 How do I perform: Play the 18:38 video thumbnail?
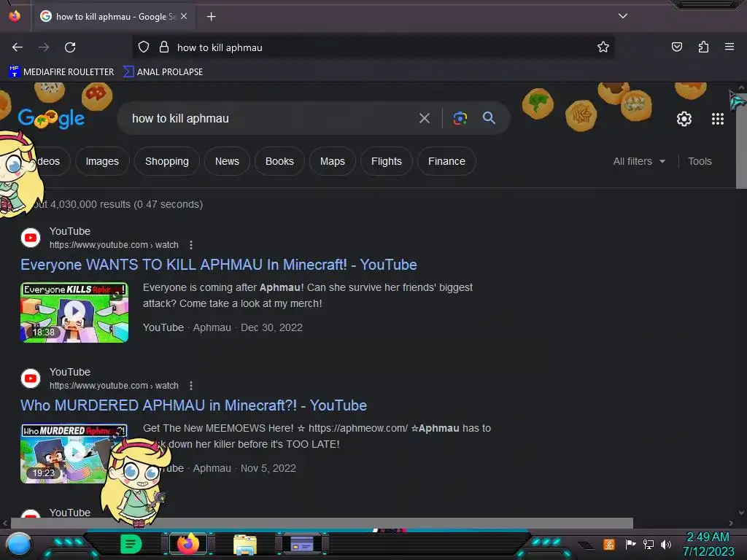pos(74,312)
